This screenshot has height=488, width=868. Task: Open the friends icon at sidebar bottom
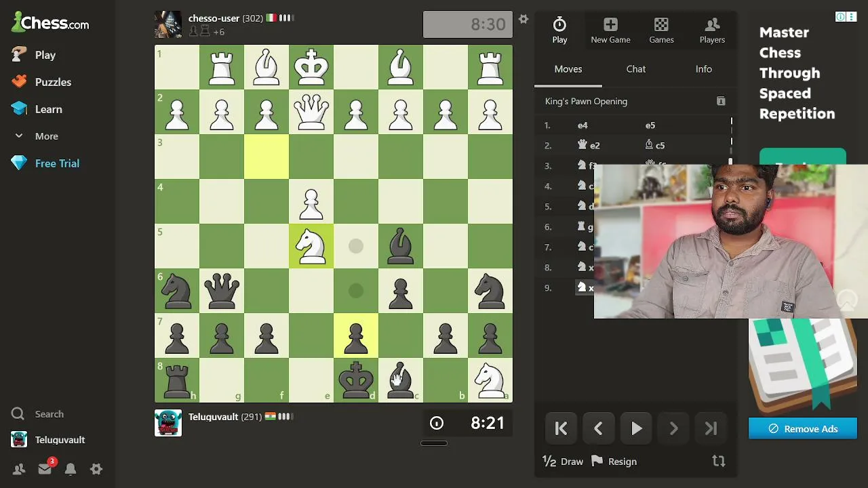tap(19, 469)
